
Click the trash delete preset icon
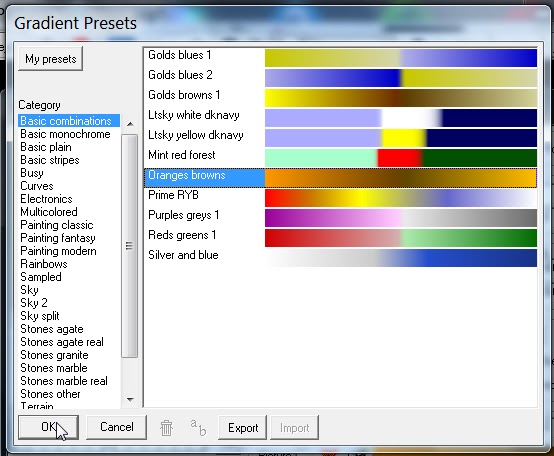[x=166, y=428]
